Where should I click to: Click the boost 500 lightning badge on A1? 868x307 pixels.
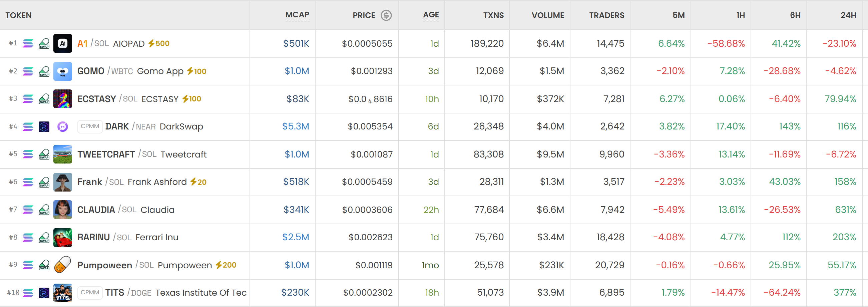pos(159,43)
